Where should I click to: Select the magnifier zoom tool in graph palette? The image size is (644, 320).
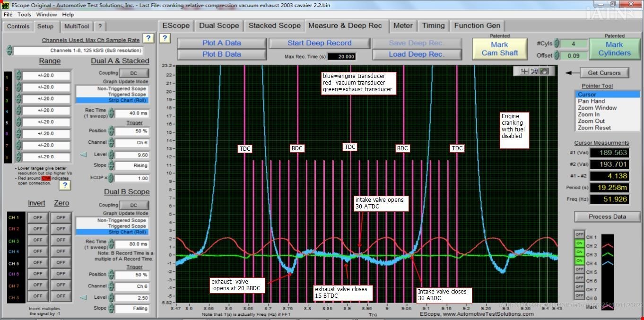tap(534, 71)
